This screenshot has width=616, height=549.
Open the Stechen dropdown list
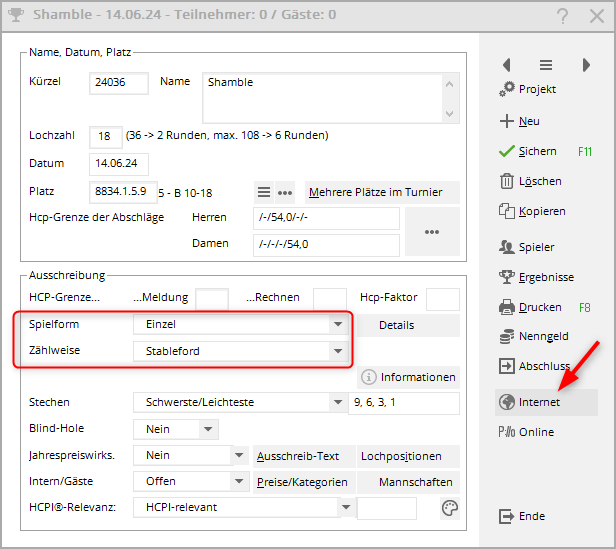coord(337,403)
